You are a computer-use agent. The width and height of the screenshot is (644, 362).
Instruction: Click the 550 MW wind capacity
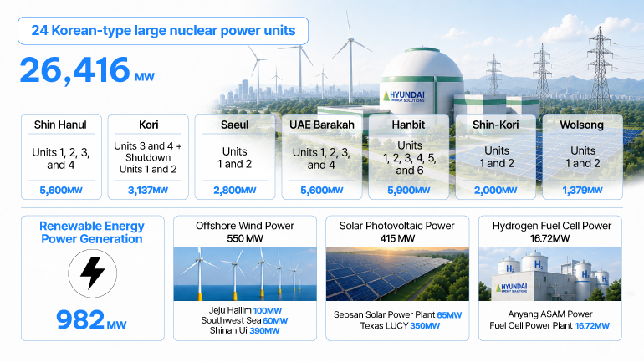(245, 238)
